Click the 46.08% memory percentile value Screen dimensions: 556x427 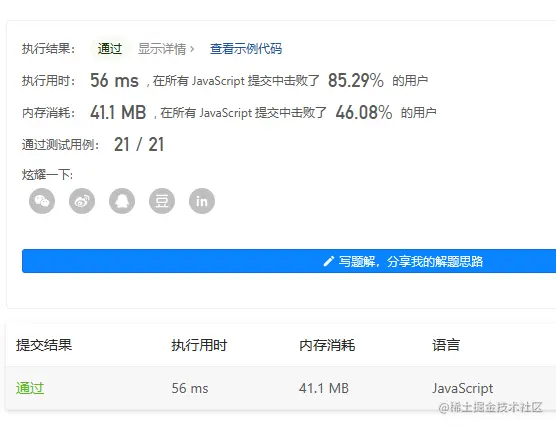click(x=364, y=112)
